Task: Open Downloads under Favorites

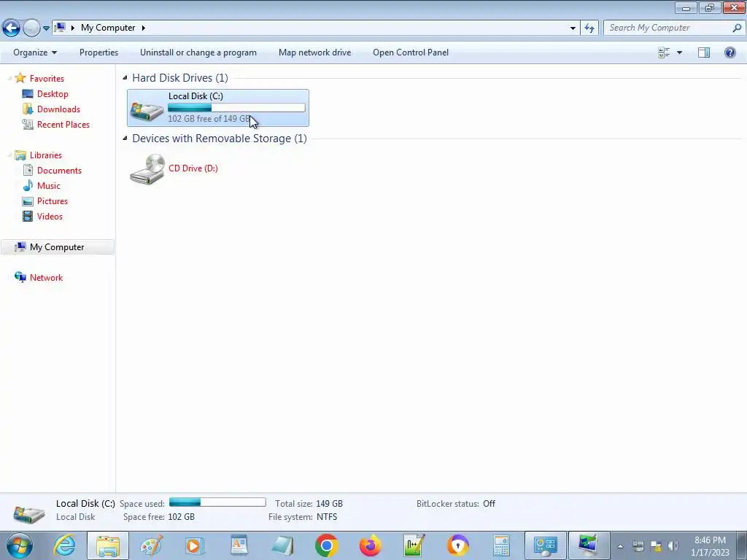Action: pyautogui.click(x=58, y=109)
